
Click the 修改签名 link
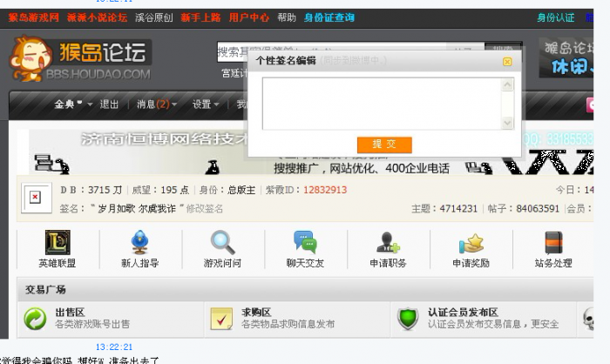(x=205, y=209)
